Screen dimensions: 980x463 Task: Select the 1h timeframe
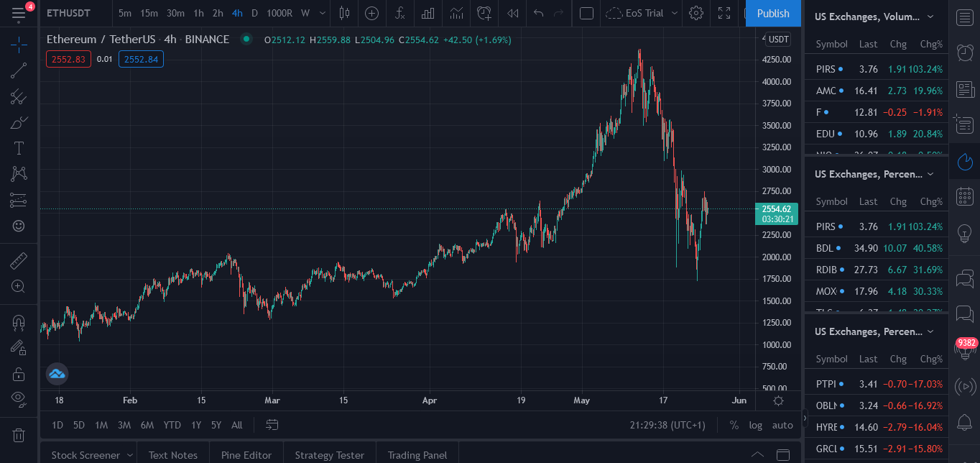[x=198, y=13]
